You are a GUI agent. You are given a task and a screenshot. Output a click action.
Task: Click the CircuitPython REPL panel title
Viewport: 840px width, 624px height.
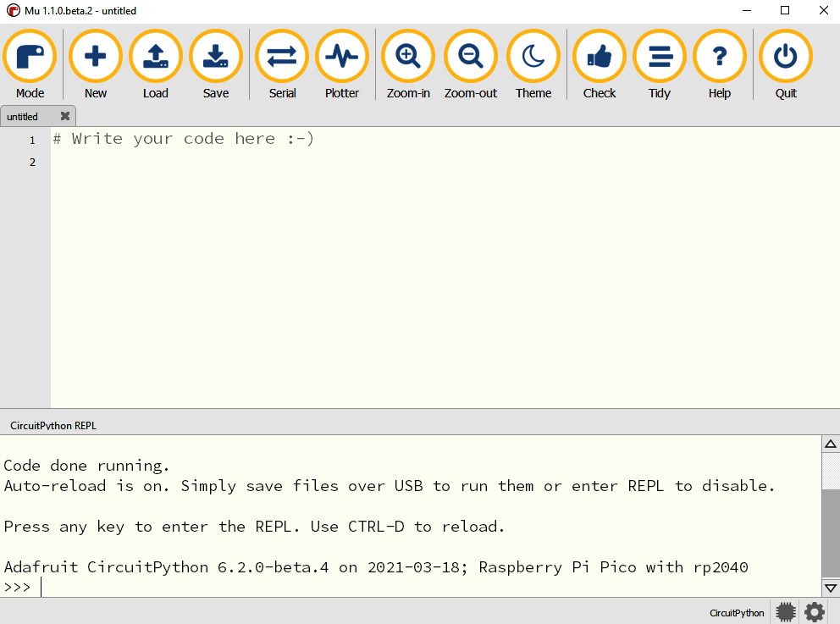click(53, 426)
